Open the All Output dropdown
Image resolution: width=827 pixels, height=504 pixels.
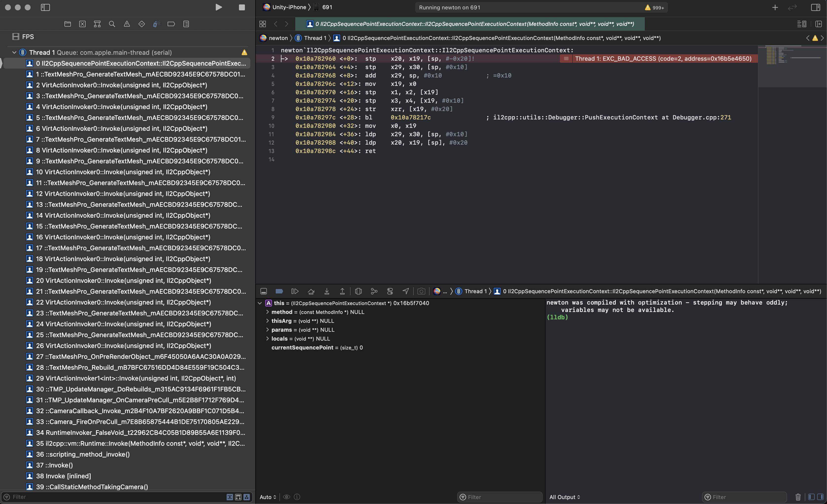[x=565, y=497]
